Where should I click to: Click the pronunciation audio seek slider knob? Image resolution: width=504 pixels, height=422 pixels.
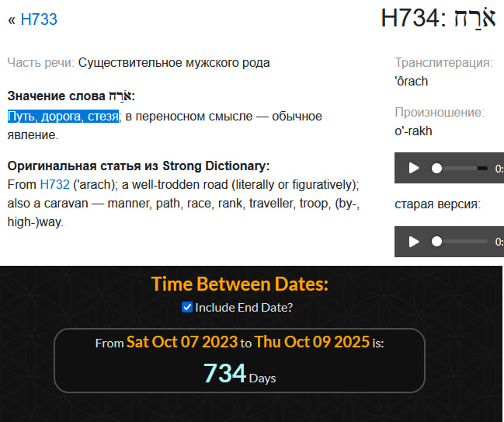pos(437,168)
